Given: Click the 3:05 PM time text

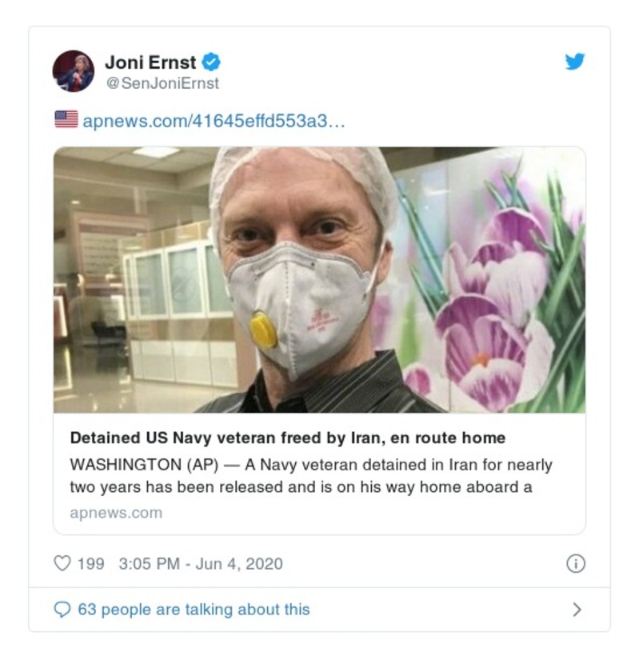Looking at the screenshot, I should (149, 563).
